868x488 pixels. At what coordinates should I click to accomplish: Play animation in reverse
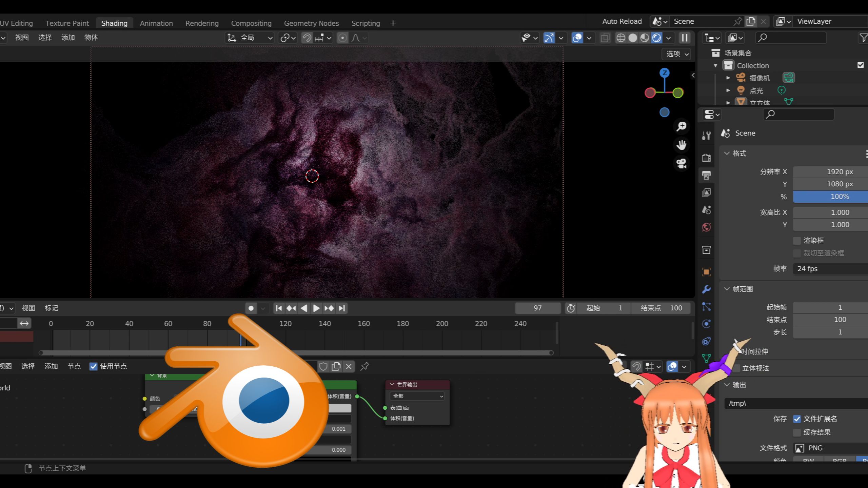tap(304, 308)
